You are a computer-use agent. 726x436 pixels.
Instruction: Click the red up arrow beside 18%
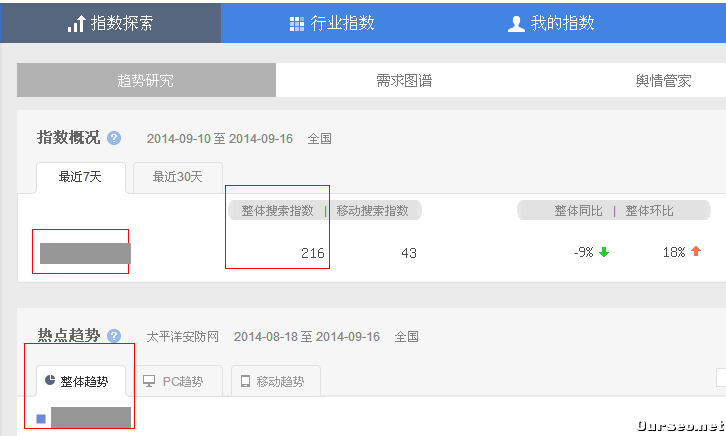696,252
